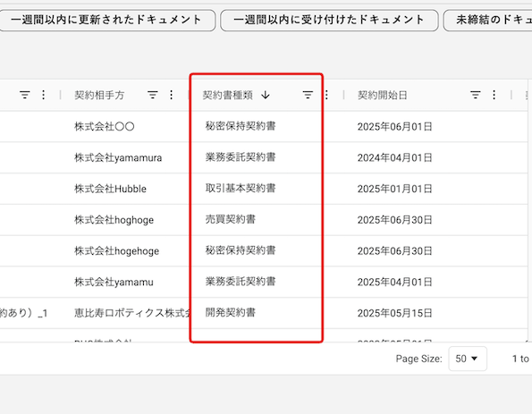Select the 未締結のドキュメント button
Screen dimensions: 532x414
click(x=488, y=20)
